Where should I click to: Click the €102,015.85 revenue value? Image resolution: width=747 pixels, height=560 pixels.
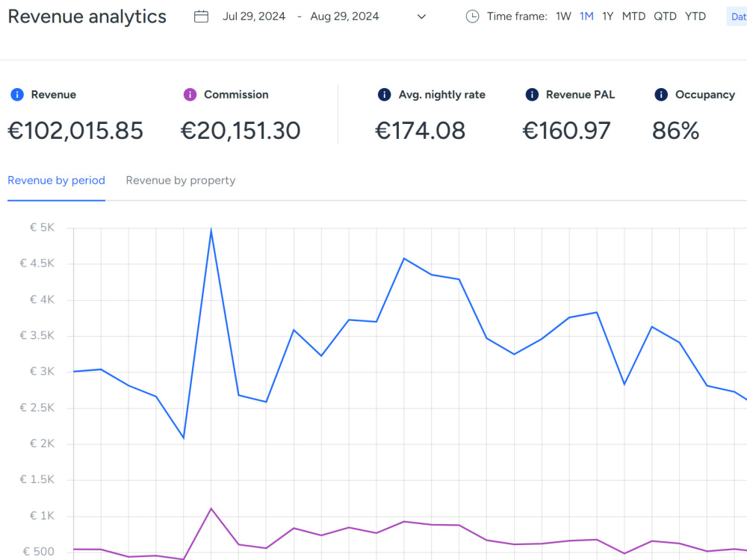coord(75,131)
